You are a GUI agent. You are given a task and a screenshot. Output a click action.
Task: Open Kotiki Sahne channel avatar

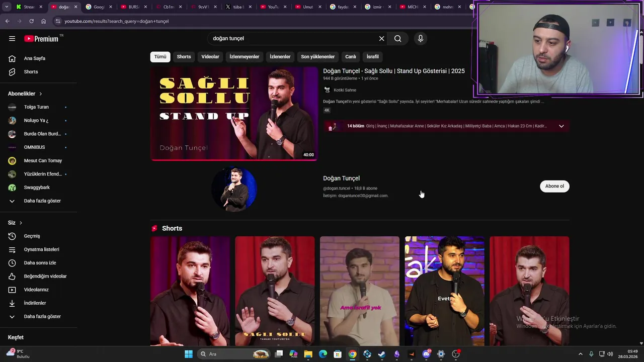pyautogui.click(x=327, y=90)
